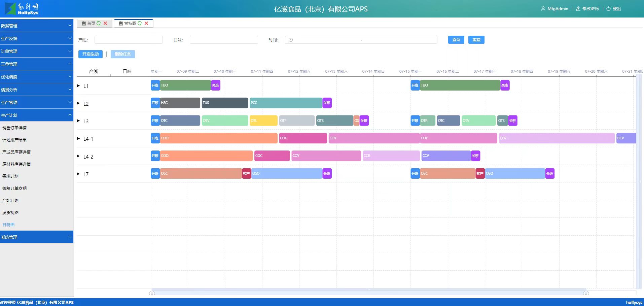
Task: Click the 重置 button
Action: tap(476, 40)
